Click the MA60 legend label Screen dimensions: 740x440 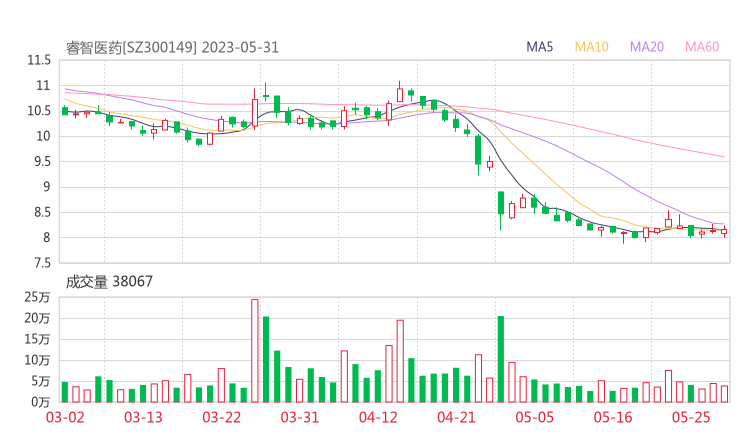[702, 47]
